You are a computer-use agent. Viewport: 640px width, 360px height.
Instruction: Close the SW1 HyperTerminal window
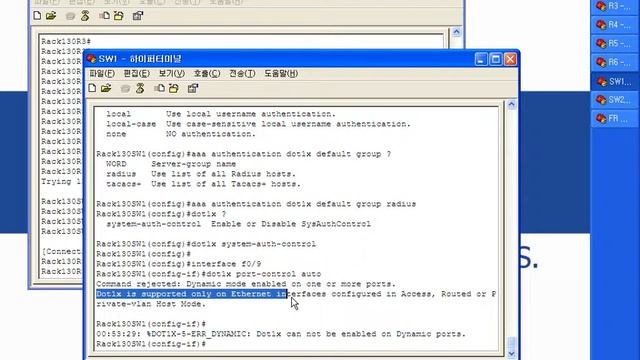pyautogui.click(x=510, y=59)
